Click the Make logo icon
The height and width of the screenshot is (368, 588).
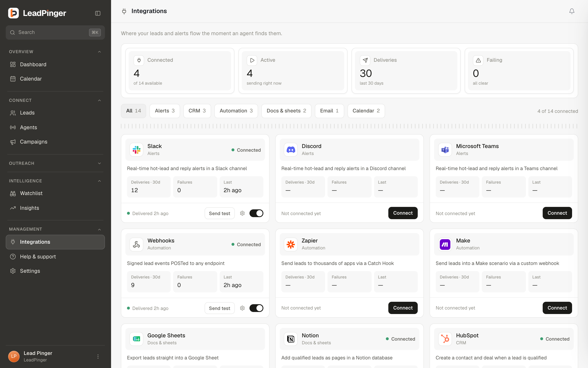[445, 244]
